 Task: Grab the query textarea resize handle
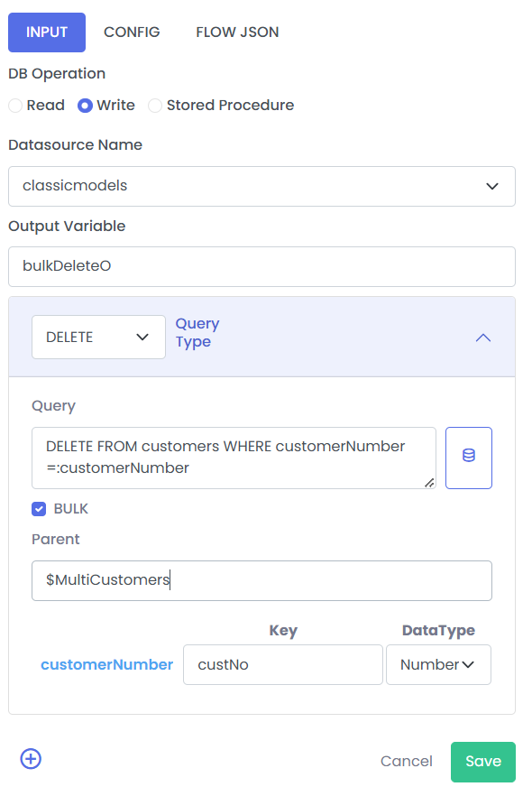pos(429,482)
